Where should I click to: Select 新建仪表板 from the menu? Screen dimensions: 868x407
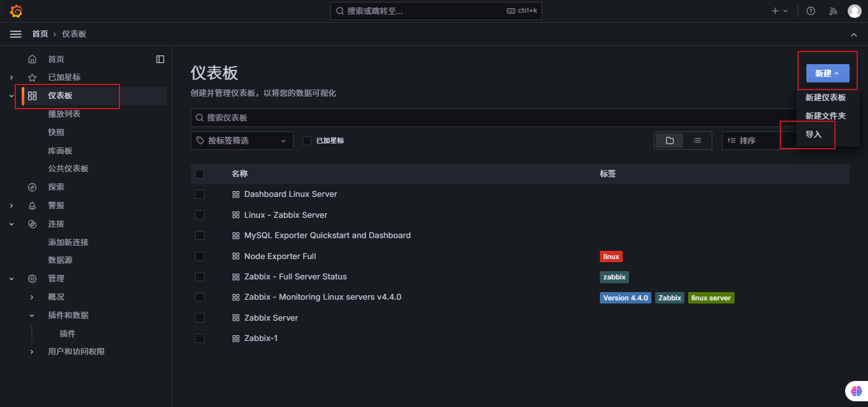tap(825, 98)
